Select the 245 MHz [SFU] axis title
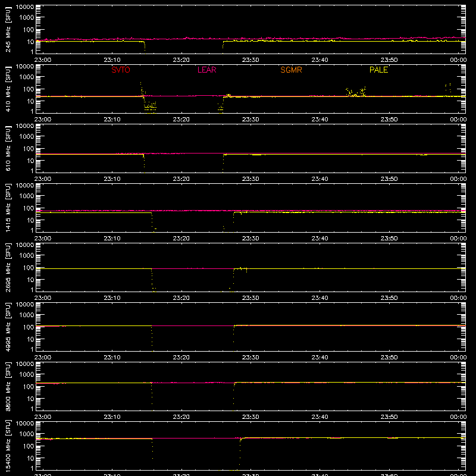Screen dimensions: 476x476 pos(8,29)
